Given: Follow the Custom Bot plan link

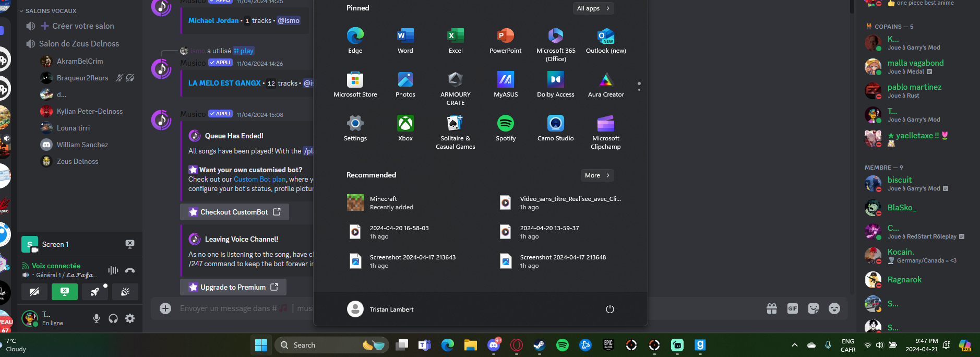Looking at the screenshot, I should [260, 179].
